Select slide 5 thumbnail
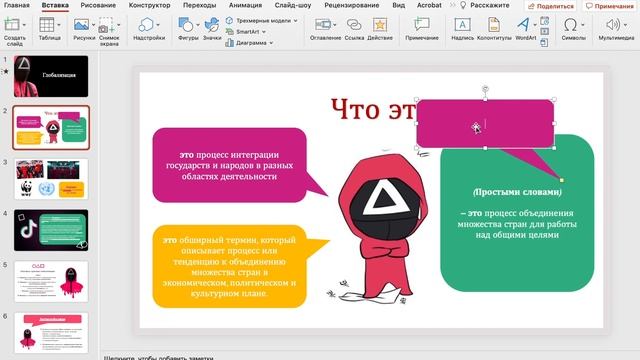 [x=51, y=282]
